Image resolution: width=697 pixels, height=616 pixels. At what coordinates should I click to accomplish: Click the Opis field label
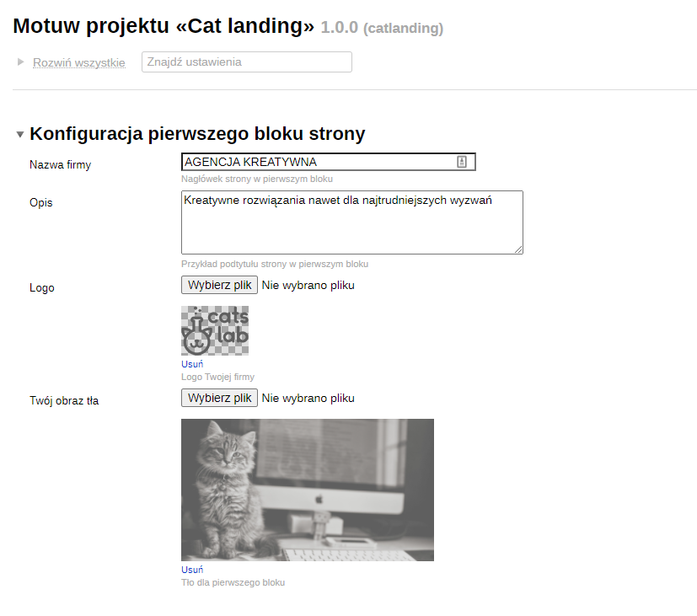[x=41, y=203]
